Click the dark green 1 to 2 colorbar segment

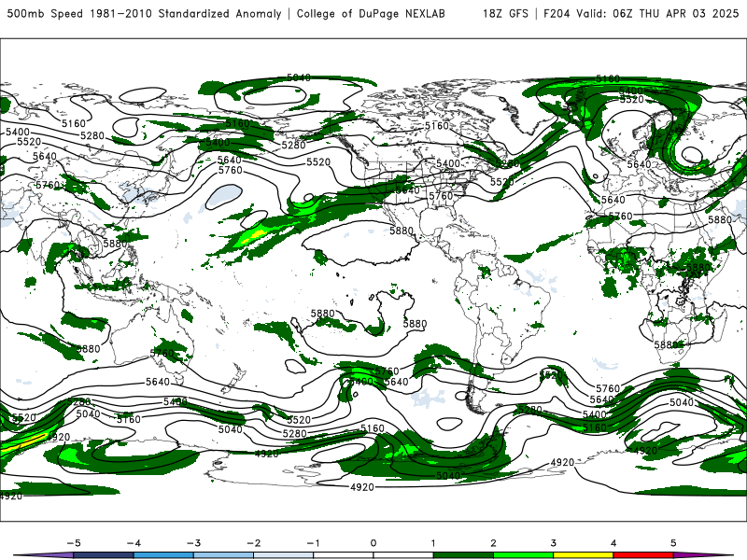[463, 555]
